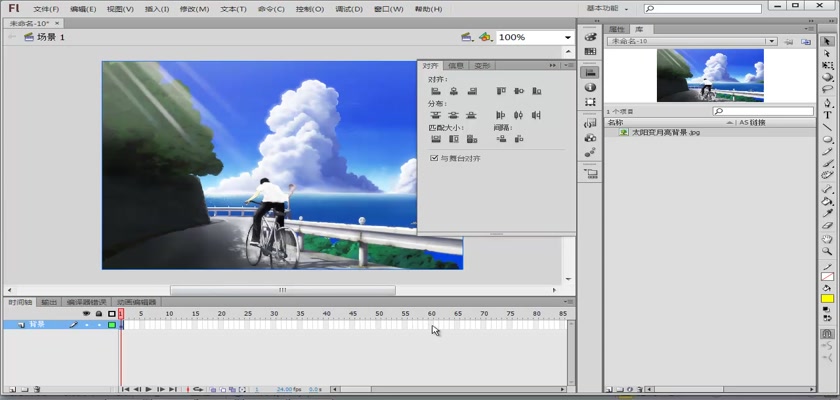Open align panel options menu
This screenshot has height=400, width=840.
pyautogui.click(x=569, y=65)
